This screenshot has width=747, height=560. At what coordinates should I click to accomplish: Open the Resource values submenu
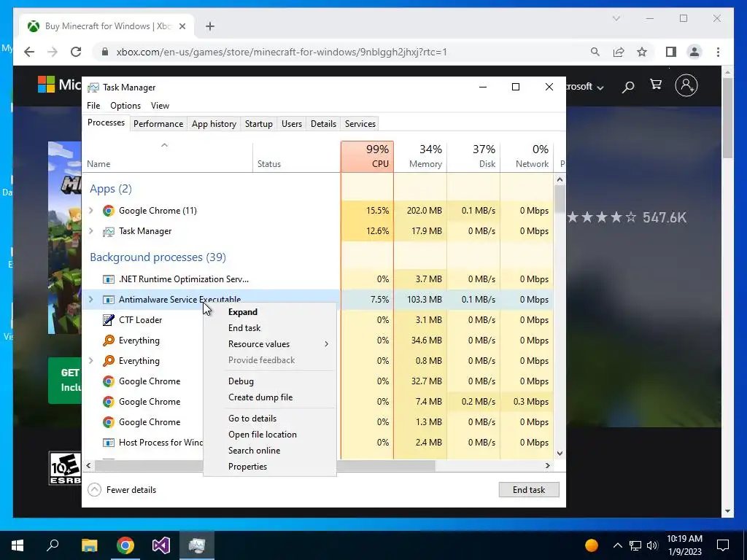point(270,344)
